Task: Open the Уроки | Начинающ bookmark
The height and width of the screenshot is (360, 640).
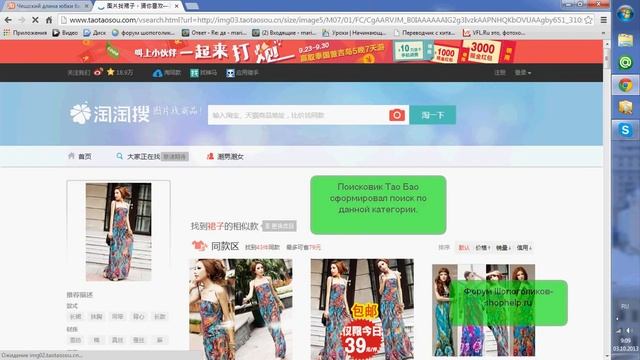Action: [354, 33]
